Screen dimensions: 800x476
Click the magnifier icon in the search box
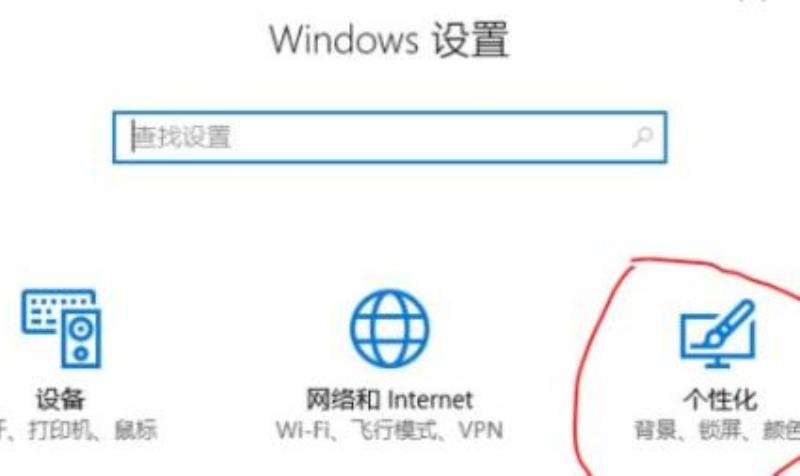click(642, 137)
